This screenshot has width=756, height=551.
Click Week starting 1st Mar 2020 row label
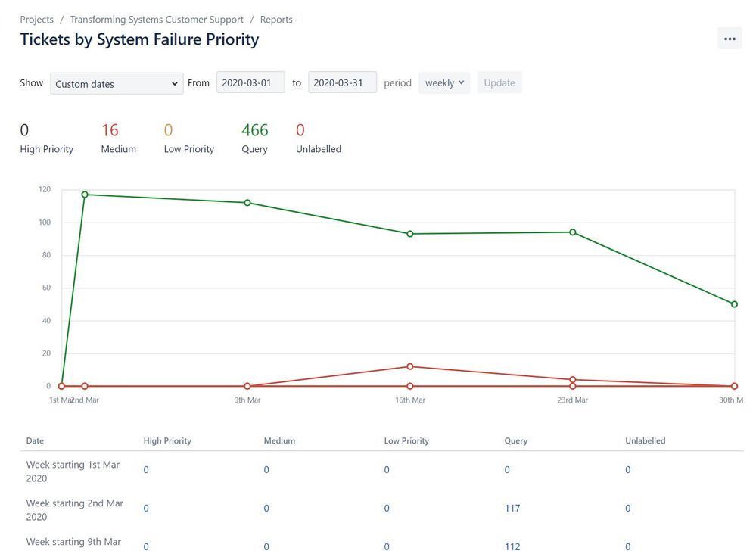point(73,472)
